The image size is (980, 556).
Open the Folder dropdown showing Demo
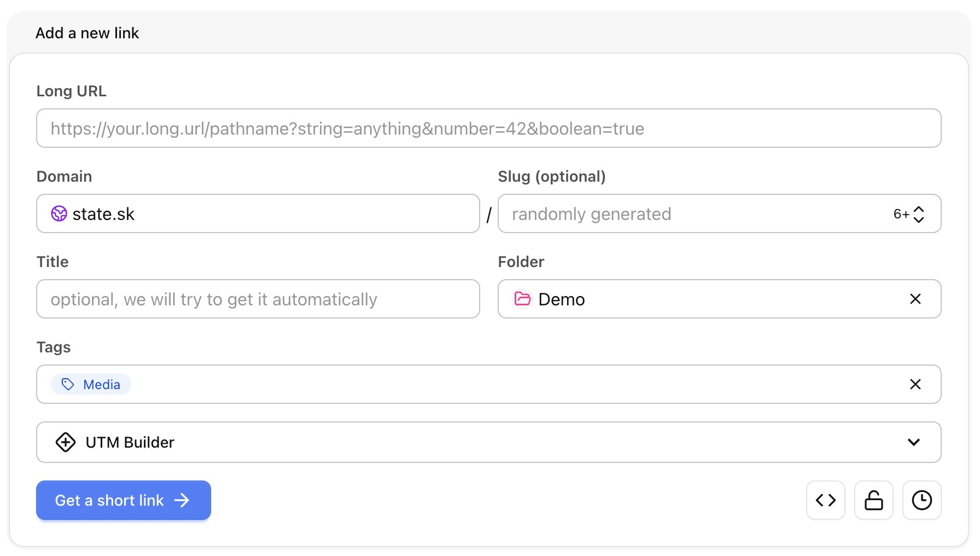(711, 299)
